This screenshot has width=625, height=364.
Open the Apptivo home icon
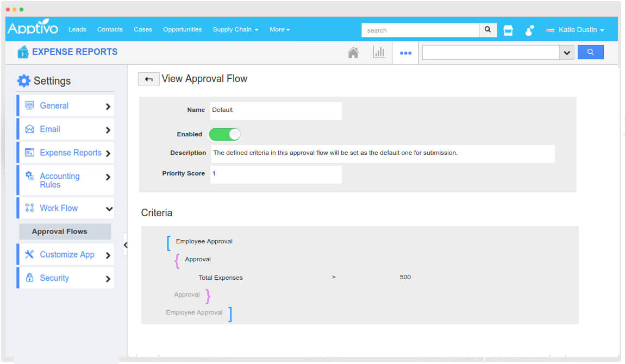click(353, 52)
